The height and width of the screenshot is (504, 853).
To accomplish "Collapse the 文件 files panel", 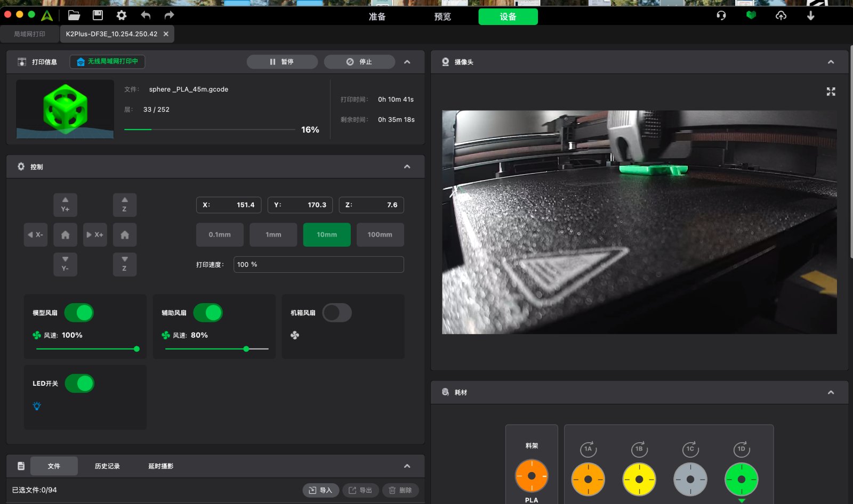I will [407, 466].
